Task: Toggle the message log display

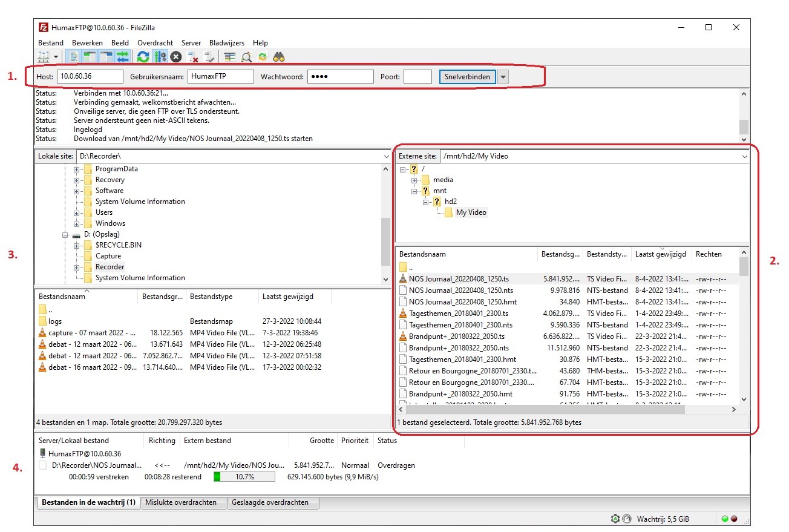Action: [x=74, y=57]
